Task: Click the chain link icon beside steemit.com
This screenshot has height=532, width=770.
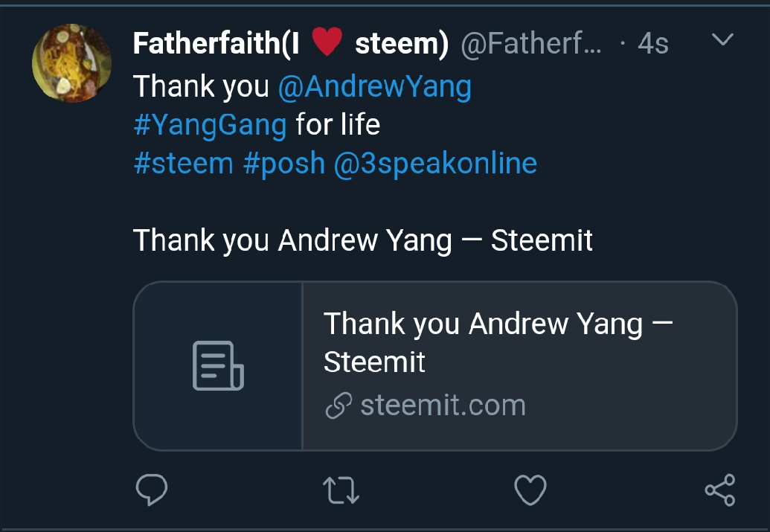Action: click(339, 406)
